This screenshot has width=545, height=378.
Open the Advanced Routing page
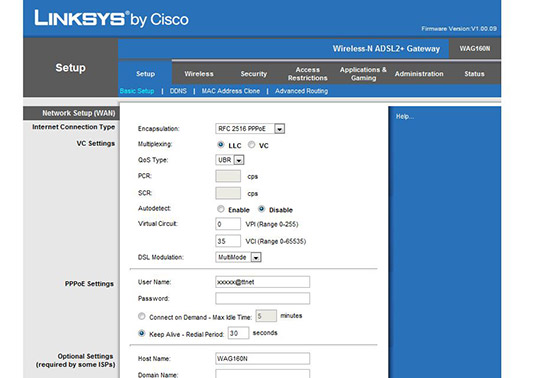[301, 91]
